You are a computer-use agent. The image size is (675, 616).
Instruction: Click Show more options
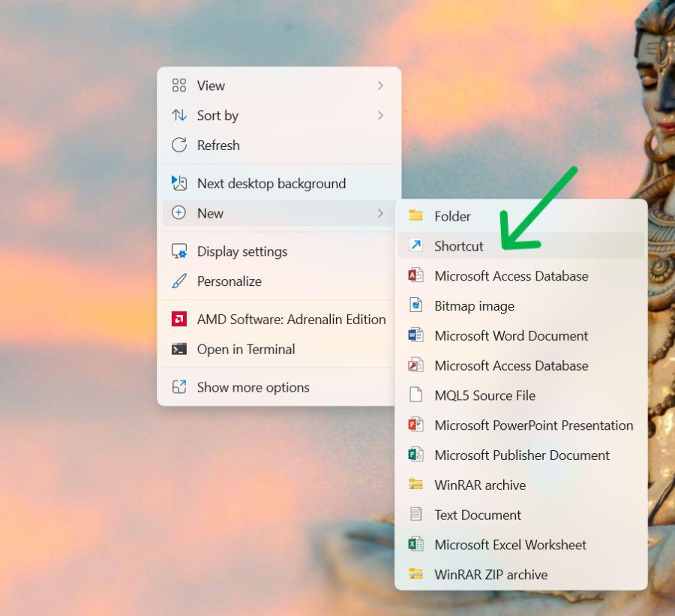coord(252,387)
